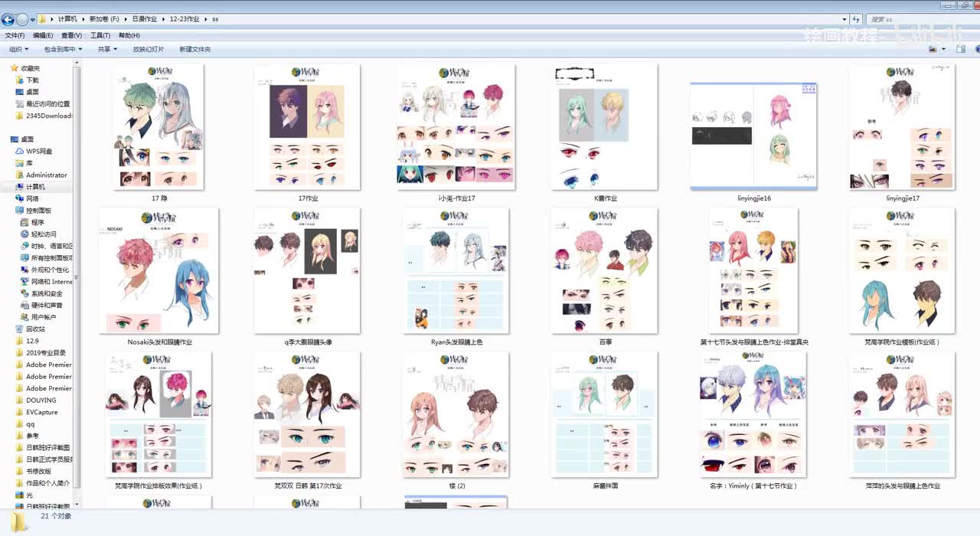Select the thumbnail named 麻酱拌面
This screenshot has width=980, height=536.
click(605, 414)
